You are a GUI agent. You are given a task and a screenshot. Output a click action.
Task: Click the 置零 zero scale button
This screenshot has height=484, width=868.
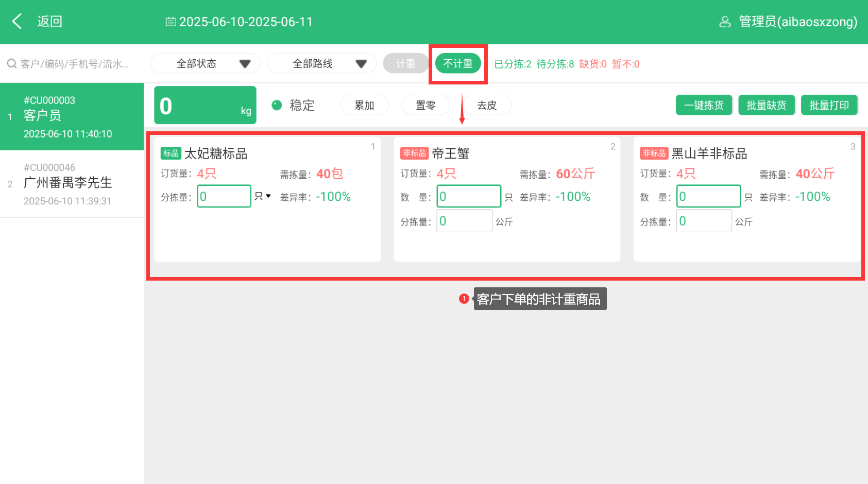click(x=426, y=105)
